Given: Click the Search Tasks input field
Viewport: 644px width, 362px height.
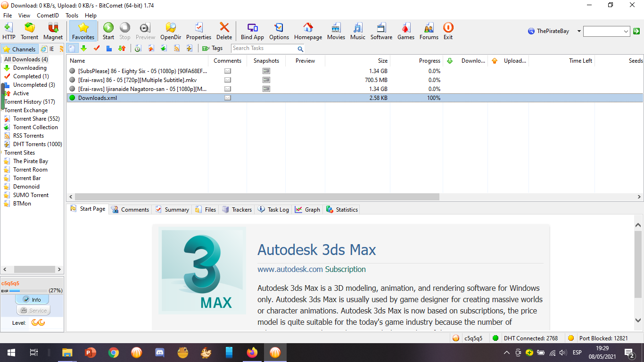Looking at the screenshot, I should (x=263, y=48).
